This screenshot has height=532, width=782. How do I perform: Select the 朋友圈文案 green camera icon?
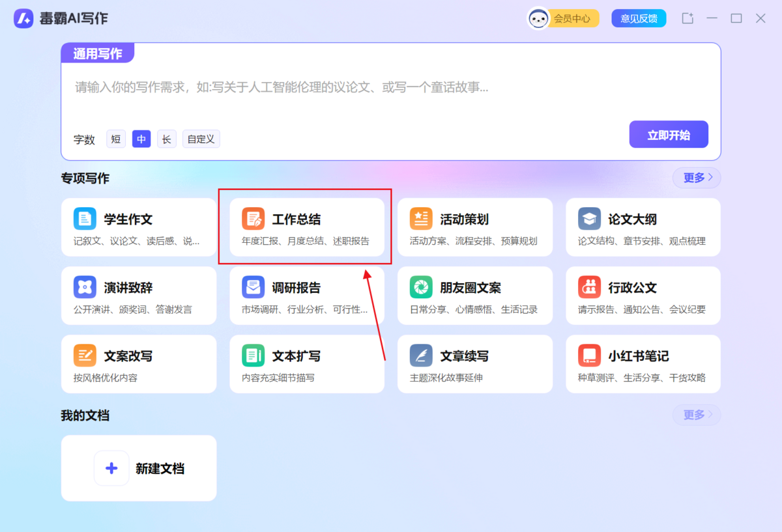(x=422, y=287)
